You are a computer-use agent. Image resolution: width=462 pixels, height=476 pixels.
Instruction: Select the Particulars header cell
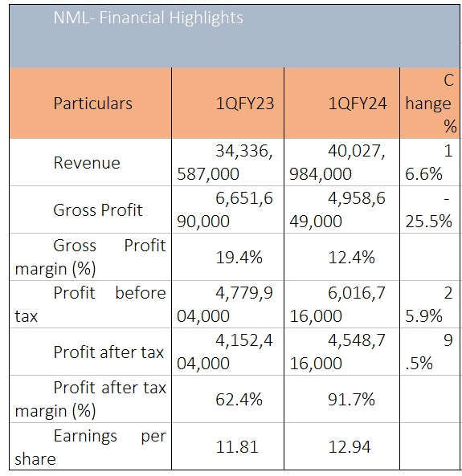click(x=90, y=104)
